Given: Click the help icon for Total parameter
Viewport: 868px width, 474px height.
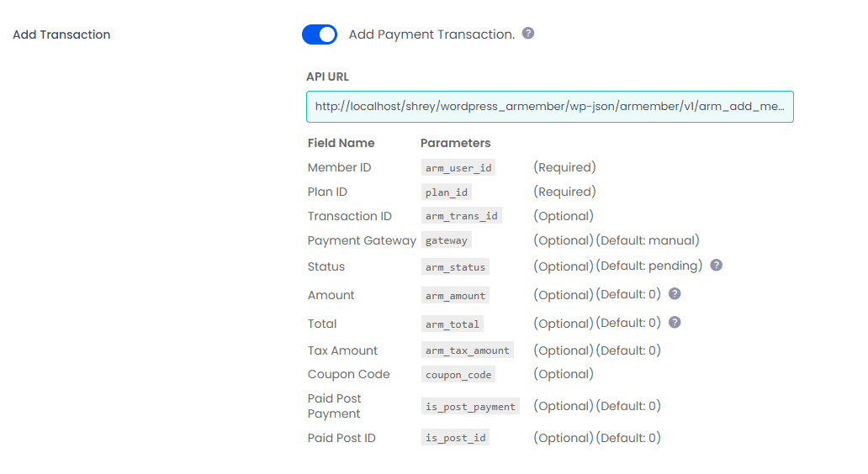Looking at the screenshot, I should (675, 323).
